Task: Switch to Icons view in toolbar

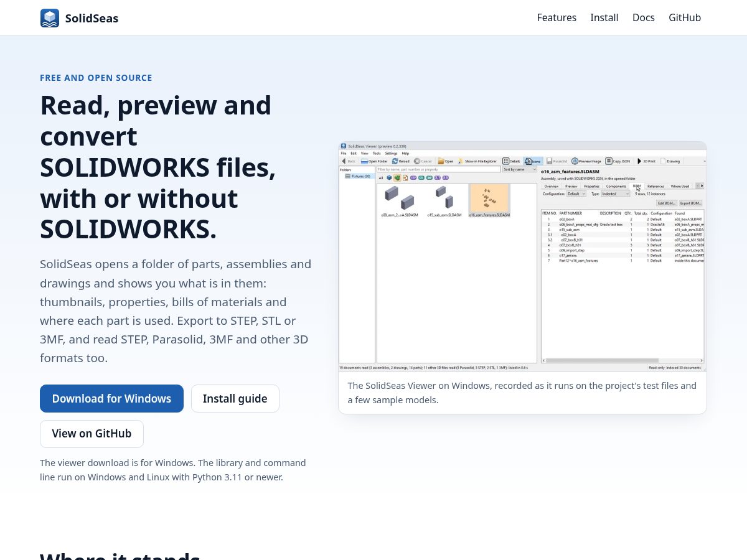Action: pyautogui.click(x=532, y=161)
